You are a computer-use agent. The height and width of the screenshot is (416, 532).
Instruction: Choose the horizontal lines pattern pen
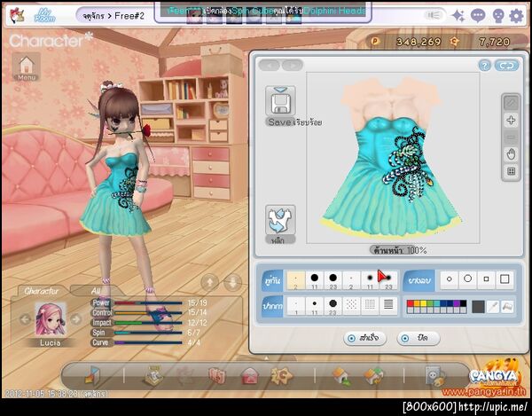coord(388,306)
